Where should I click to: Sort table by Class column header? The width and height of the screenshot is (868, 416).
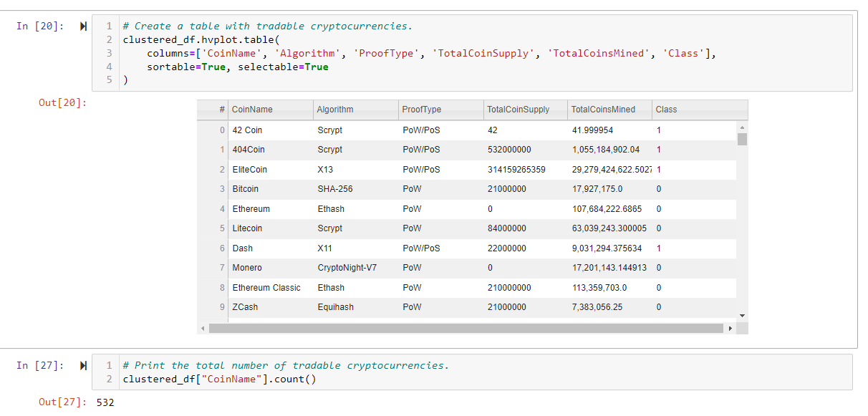(700, 110)
